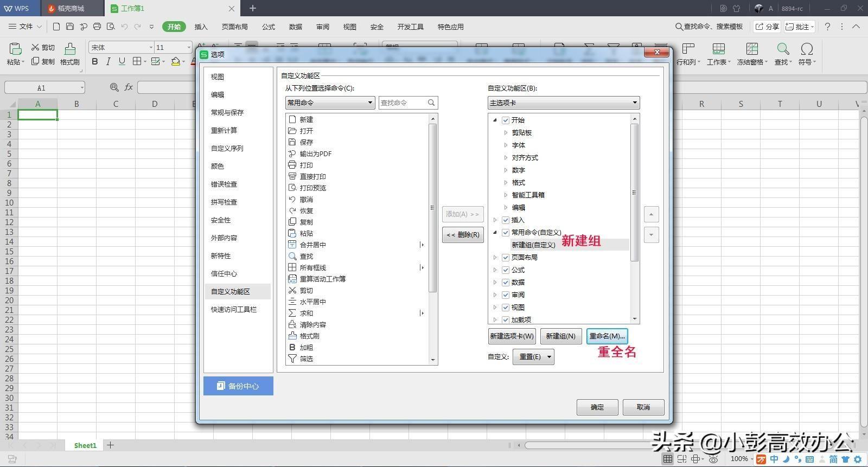This screenshot has width=868, height=467.
Task: Click the Borders icon in the ribbon
Action: point(137,61)
